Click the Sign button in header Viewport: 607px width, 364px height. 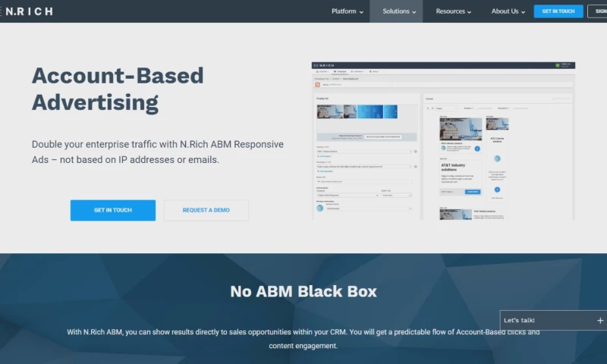click(x=599, y=11)
